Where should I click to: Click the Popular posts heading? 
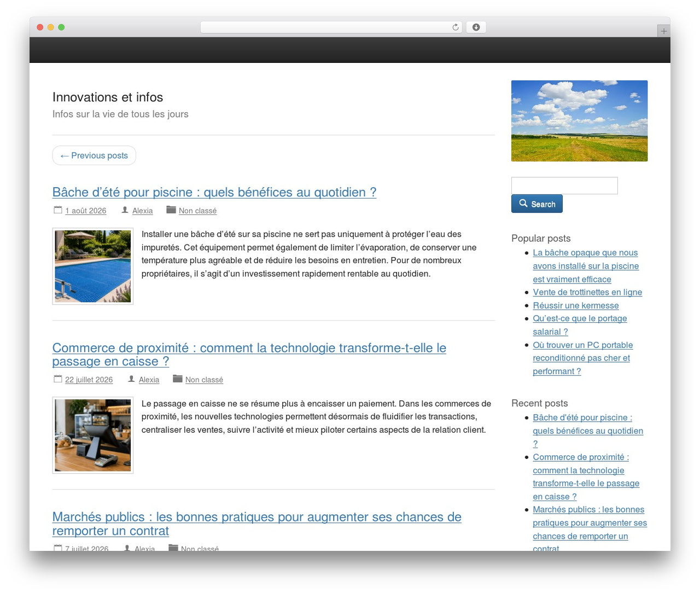541,238
